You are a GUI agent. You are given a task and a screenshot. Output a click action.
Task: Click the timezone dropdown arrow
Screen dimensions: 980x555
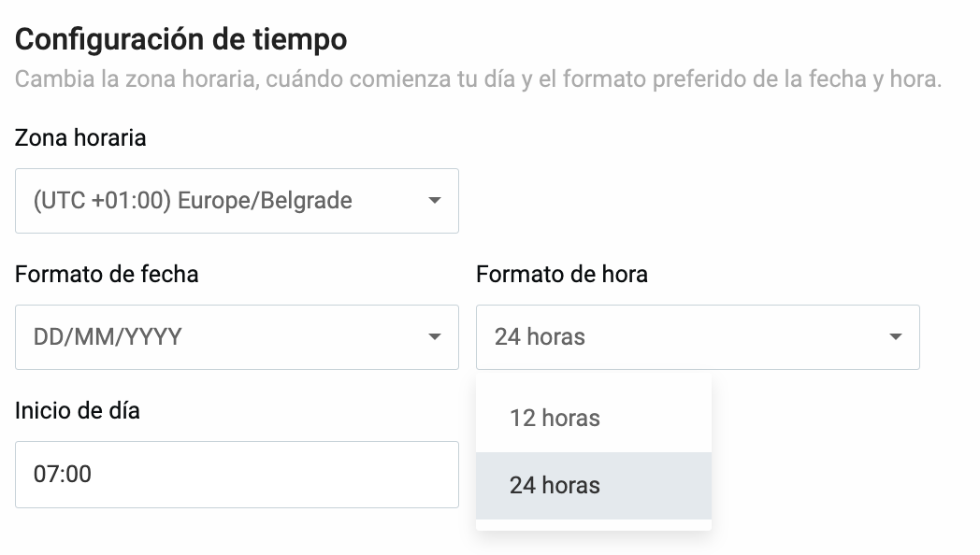[436, 201]
